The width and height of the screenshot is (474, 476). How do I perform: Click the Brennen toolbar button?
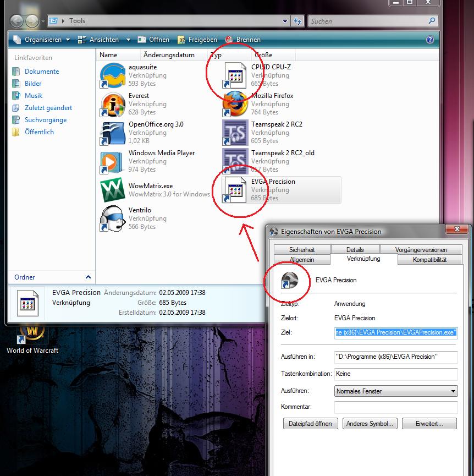tap(243, 40)
